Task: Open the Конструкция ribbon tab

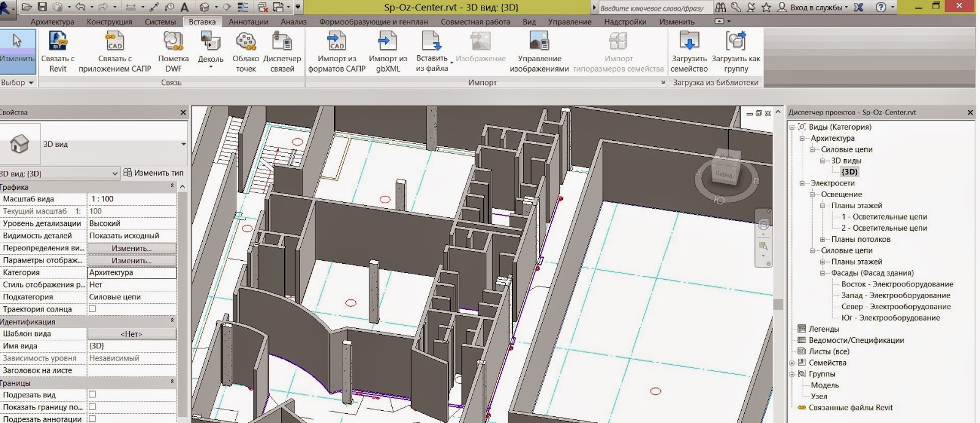Action: (109, 21)
